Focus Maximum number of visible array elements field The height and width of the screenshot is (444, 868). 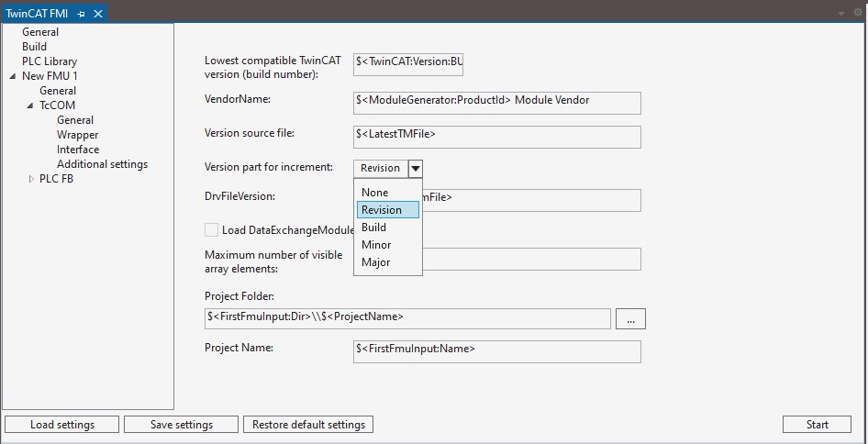pos(531,259)
